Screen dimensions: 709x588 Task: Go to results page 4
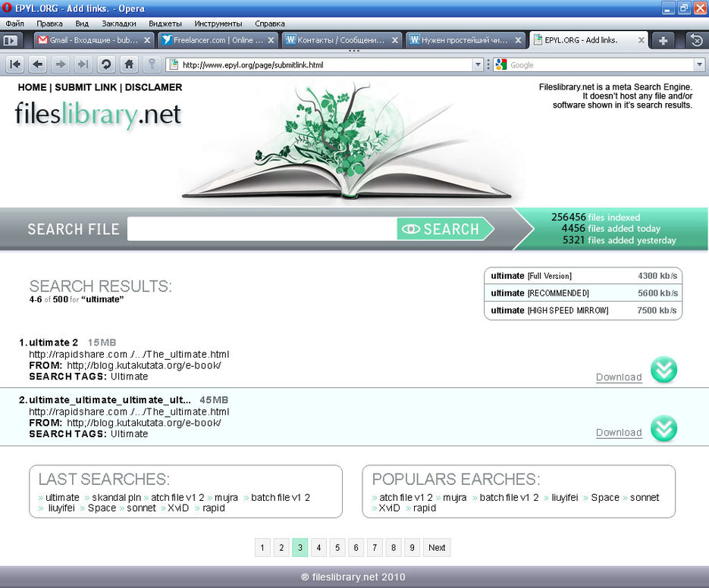(x=318, y=547)
